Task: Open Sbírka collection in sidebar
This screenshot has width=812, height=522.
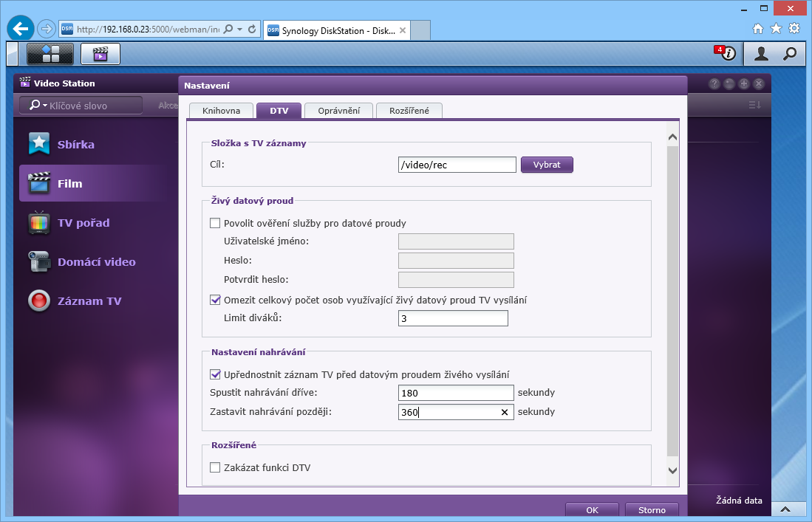Action: click(75, 145)
